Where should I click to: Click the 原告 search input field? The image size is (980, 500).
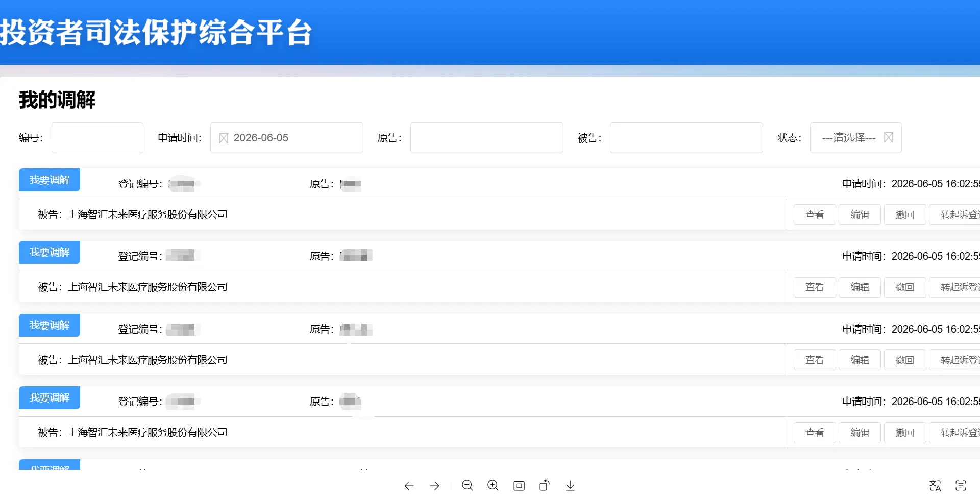coord(486,138)
